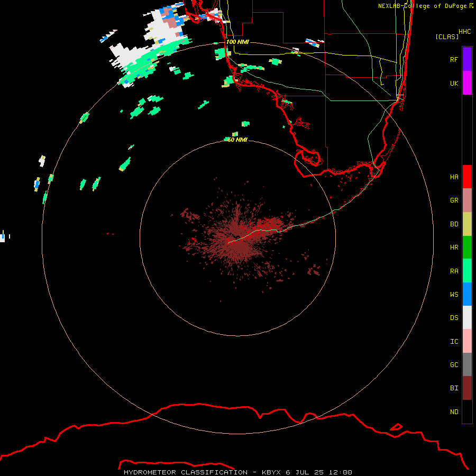476x476 pixels.
Task: Click the '[CLAS]' units label
Action: [x=447, y=36]
